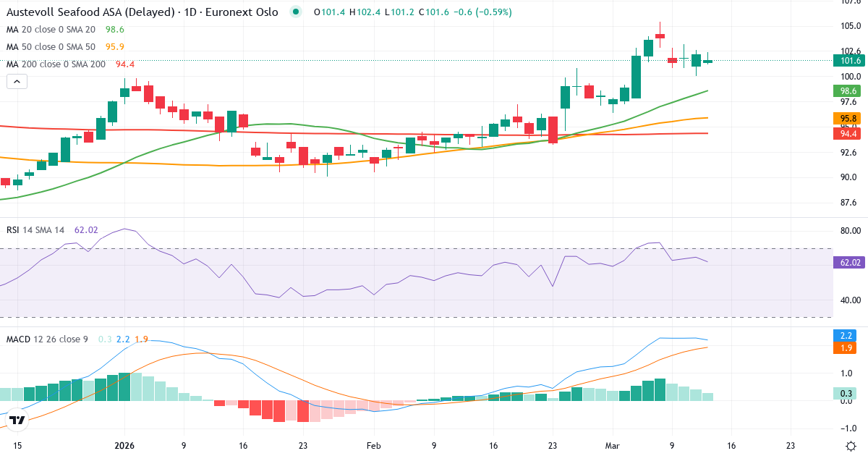Image resolution: width=868 pixels, height=456 pixels.
Task: Click the 2026 label on time axis
Action: (124, 446)
